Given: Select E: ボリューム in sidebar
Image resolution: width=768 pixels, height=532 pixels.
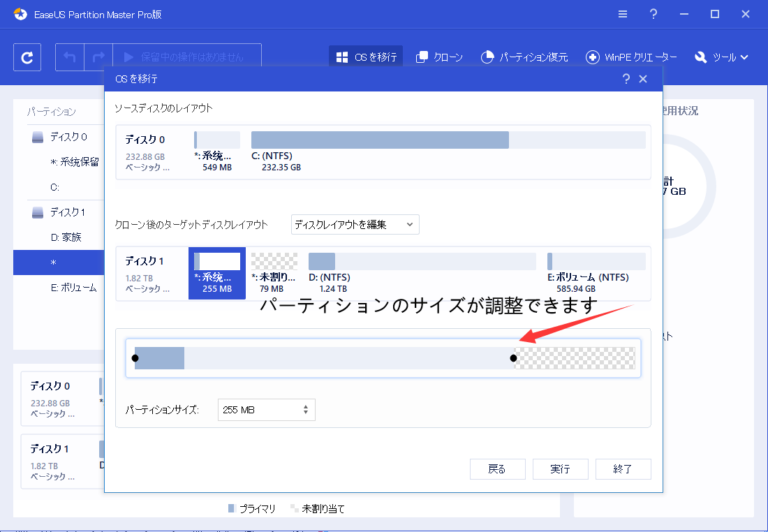Looking at the screenshot, I should 73,288.
